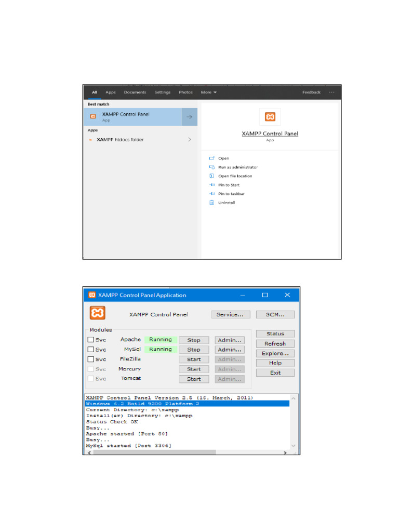Expand the XAMPP htdocs folder chevron
Image resolution: width=399 pixels, height=532 pixels.
point(190,139)
